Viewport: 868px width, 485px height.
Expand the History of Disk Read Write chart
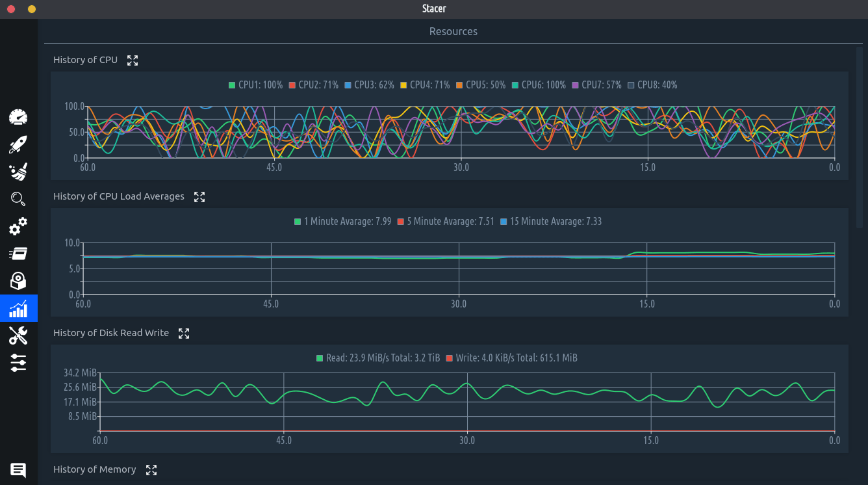point(184,334)
